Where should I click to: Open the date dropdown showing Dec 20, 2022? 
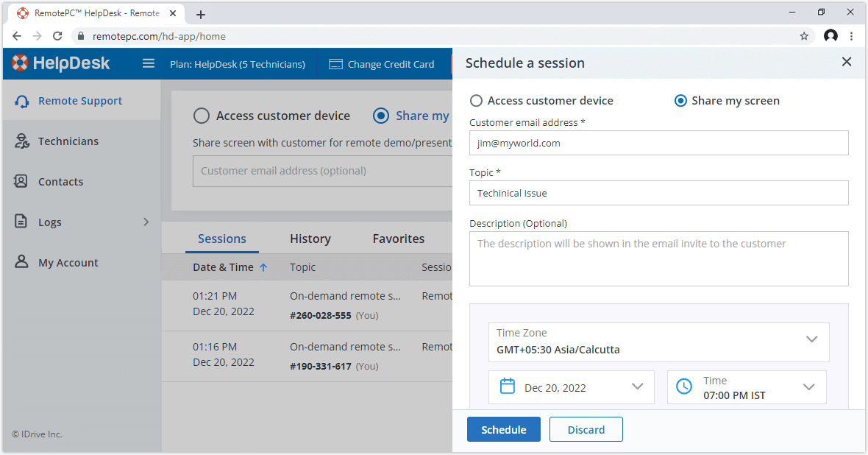point(572,387)
